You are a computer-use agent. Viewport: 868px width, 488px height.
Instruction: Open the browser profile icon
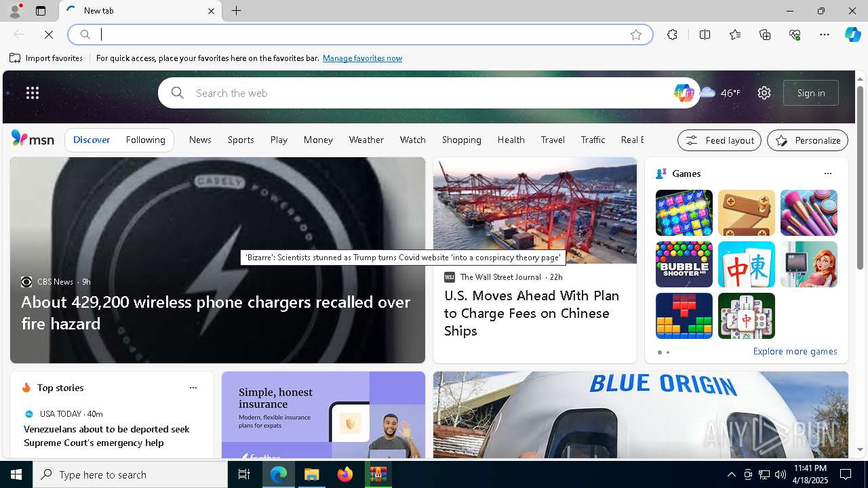pos(14,11)
